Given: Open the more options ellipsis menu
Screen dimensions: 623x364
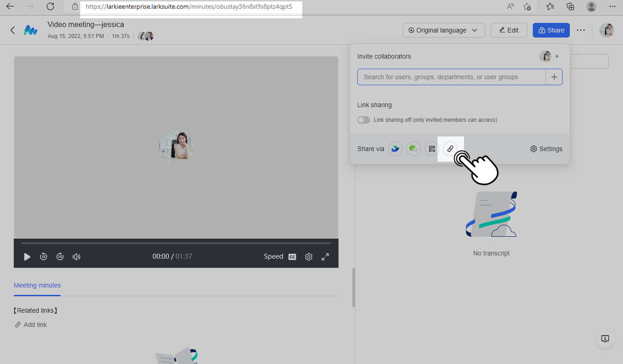Looking at the screenshot, I should pos(581,30).
